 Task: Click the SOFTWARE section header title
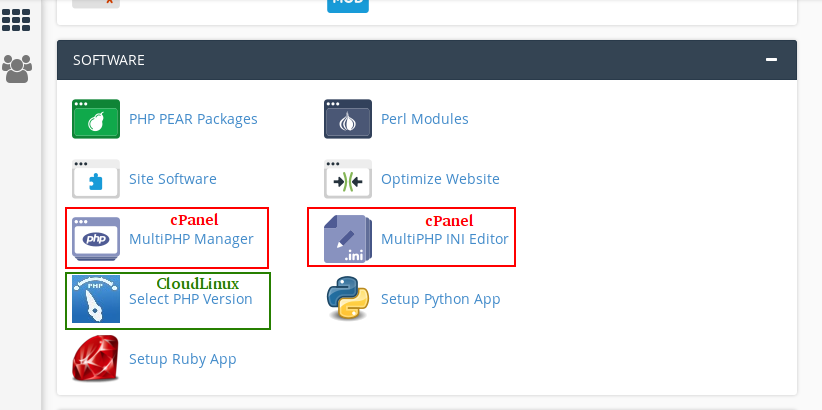tap(109, 60)
